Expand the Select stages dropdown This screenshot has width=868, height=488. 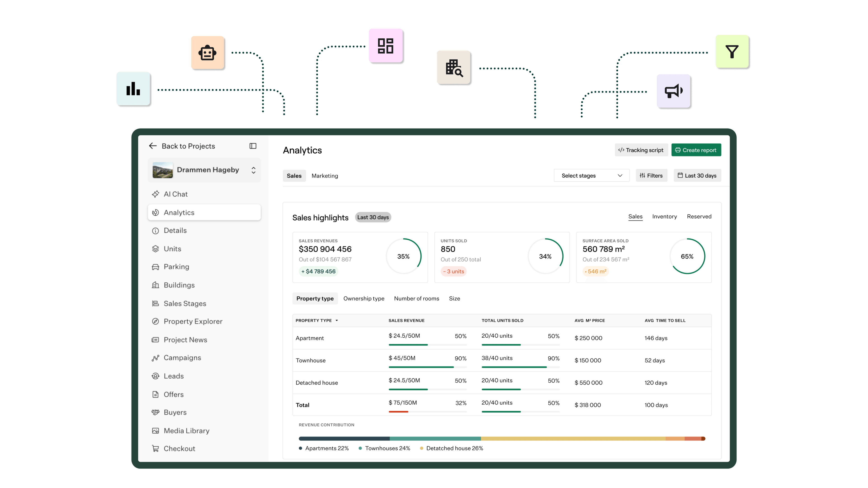coord(591,176)
